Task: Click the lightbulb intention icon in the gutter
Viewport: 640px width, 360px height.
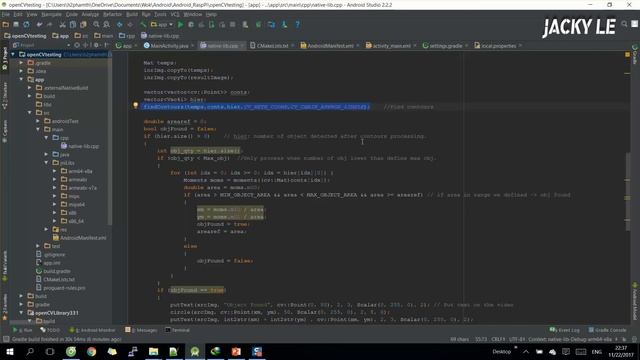Action: click(136, 106)
